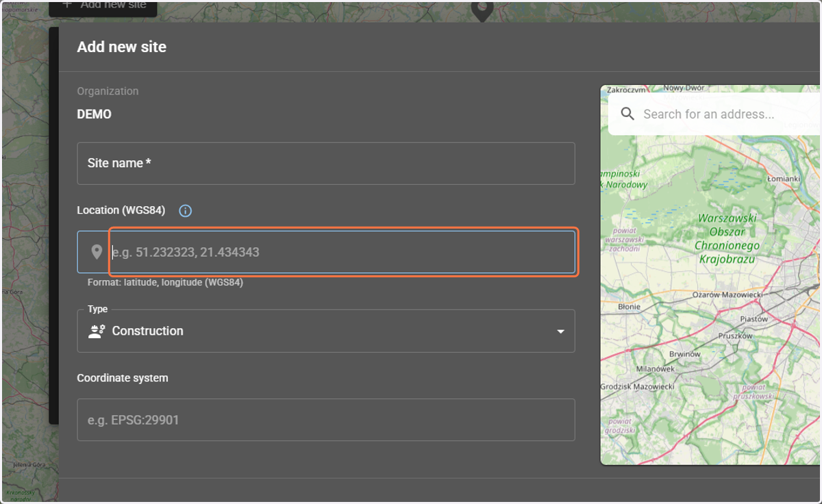Viewport: 822px width, 504px height.
Task: Click the Pruszków label on the map
Action: (735, 336)
